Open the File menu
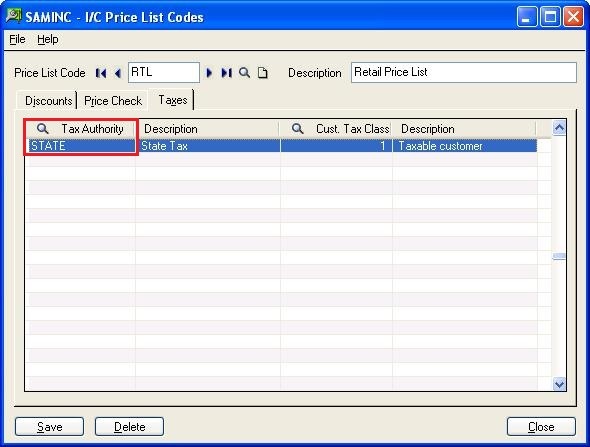 click(x=17, y=39)
